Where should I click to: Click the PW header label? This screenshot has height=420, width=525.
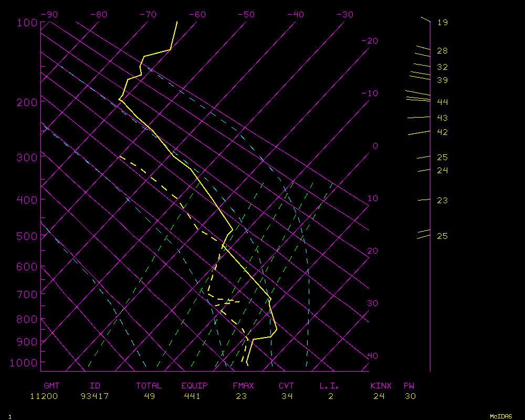pos(409,386)
